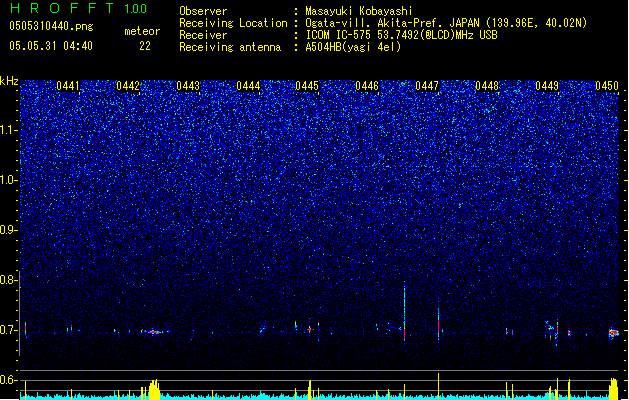Image resolution: width=629 pixels, height=400 pixels.
Task: Click the 0.9 kHz frequency axis label
Action: tap(9, 230)
